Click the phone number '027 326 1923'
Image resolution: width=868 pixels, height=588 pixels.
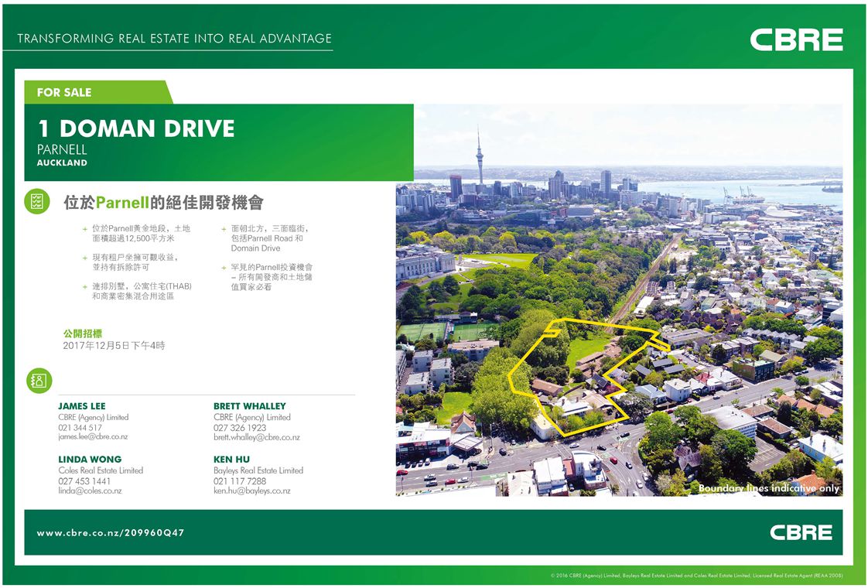coord(240,428)
